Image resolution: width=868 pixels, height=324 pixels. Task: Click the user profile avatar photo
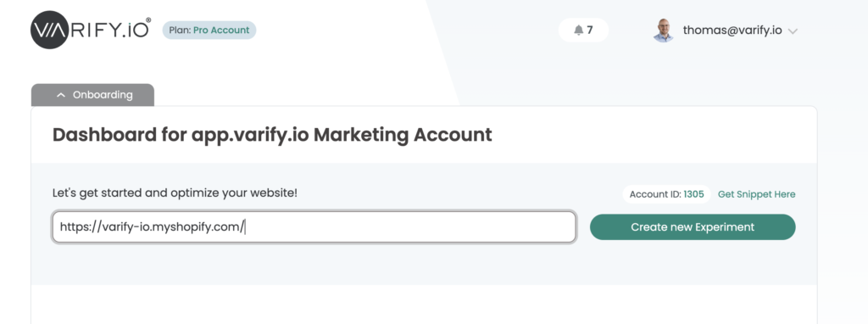tap(663, 30)
